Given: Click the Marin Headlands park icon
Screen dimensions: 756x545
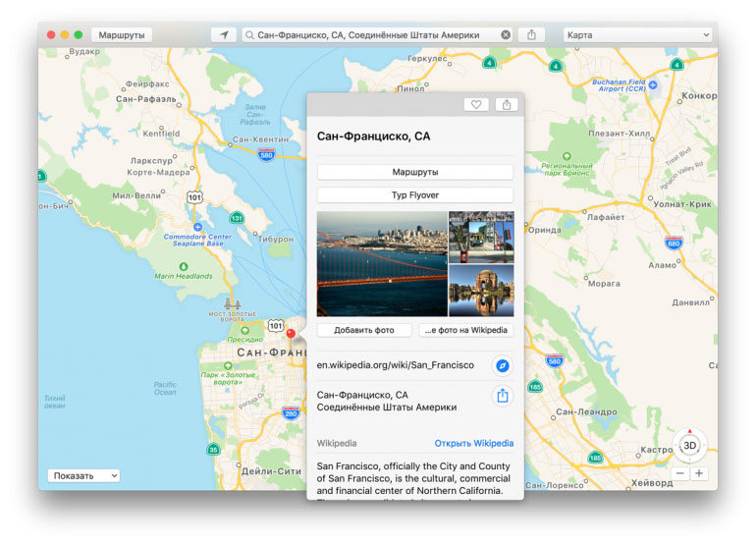Looking at the screenshot, I should pos(184,266).
